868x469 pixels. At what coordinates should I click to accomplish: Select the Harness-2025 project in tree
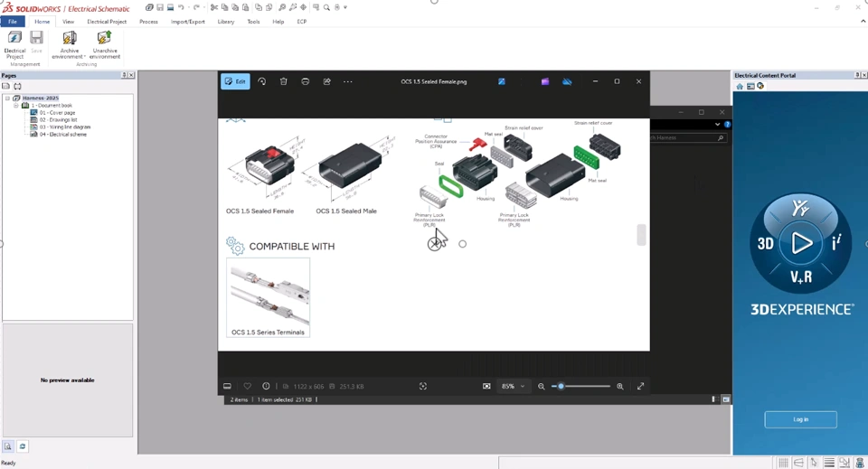click(41, 98)
